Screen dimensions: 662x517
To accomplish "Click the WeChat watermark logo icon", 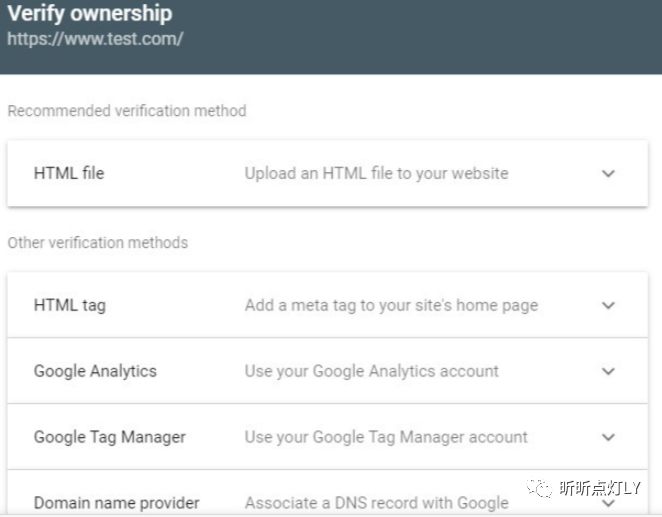I will pyautogui.click(x=541, y=488).
